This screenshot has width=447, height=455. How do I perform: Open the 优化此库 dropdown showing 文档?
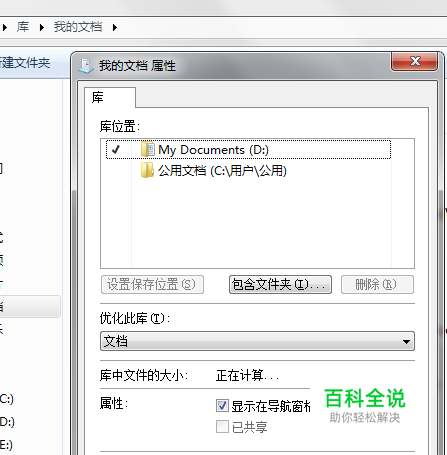pyautogui.click(x=257, y=341)
